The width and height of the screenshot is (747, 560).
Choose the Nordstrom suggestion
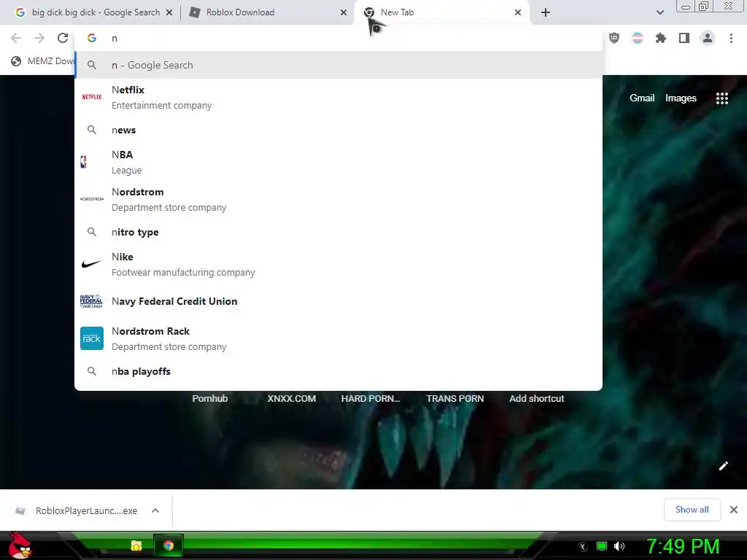pyautogui.click(x=338, y=200)
